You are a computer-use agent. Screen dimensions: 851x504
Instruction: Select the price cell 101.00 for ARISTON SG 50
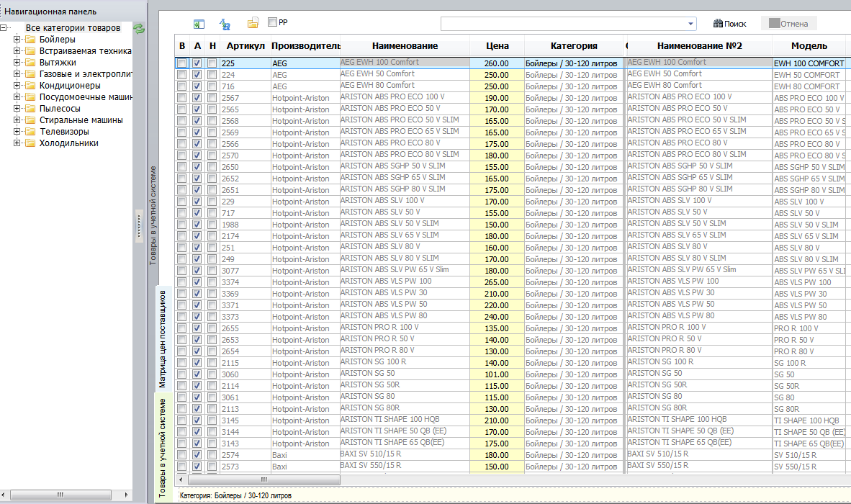tap(497, 374)
